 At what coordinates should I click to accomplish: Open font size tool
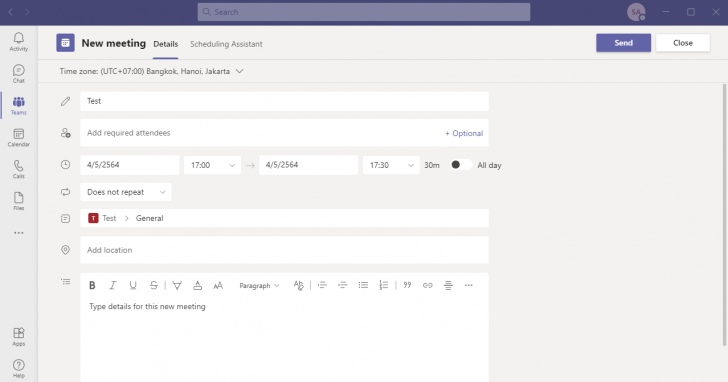point(218,285)
